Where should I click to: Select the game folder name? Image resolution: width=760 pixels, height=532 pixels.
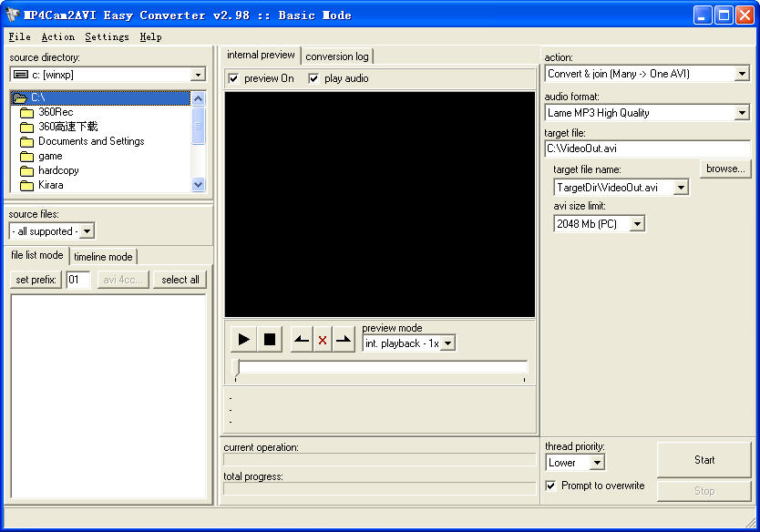[50, 156]
